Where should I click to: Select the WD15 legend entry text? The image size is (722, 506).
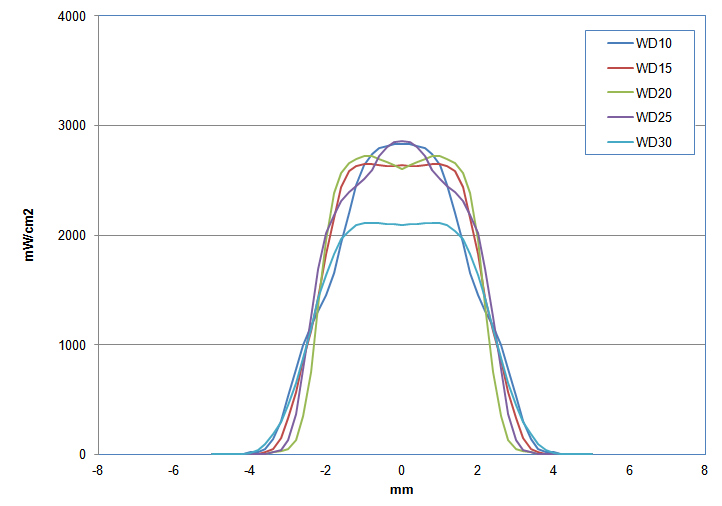654,68
